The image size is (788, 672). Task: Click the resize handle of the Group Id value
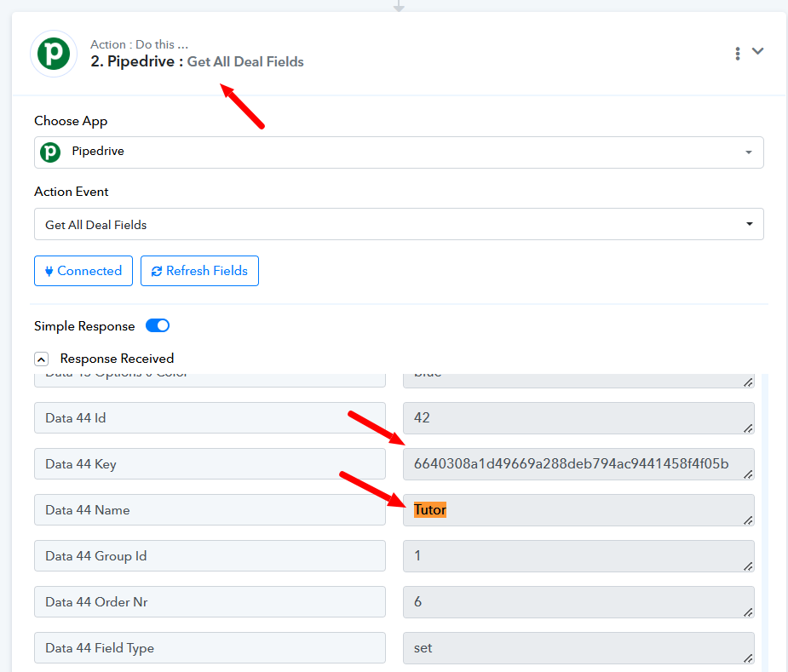click(x=748, y=566)
